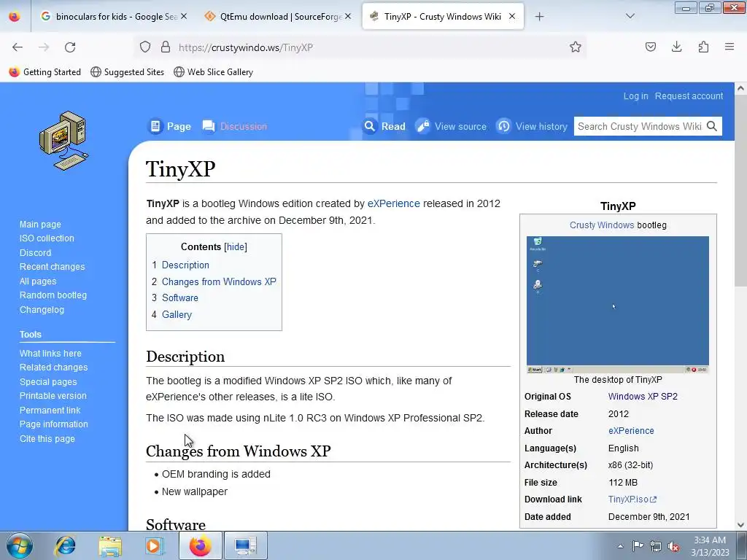
Task: Click the page scrollbar up arrow
Action: pyautogui.click(x=740, y=88)
